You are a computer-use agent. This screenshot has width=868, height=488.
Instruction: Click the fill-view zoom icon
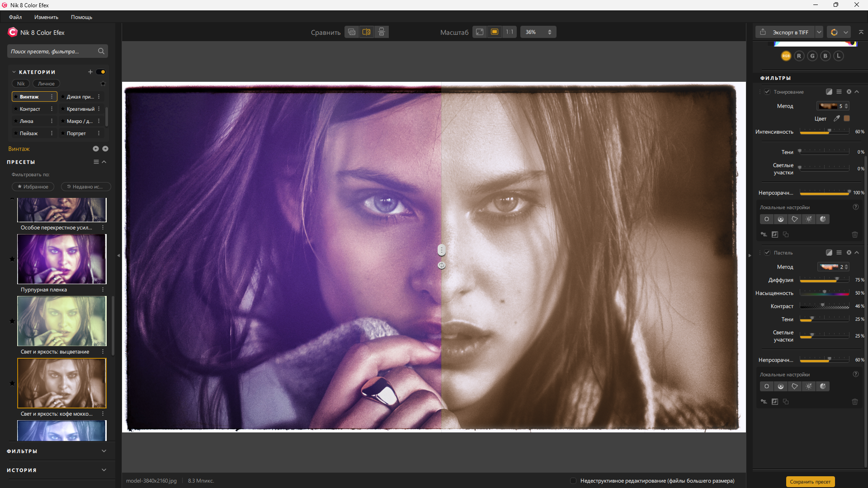point(495,32)
